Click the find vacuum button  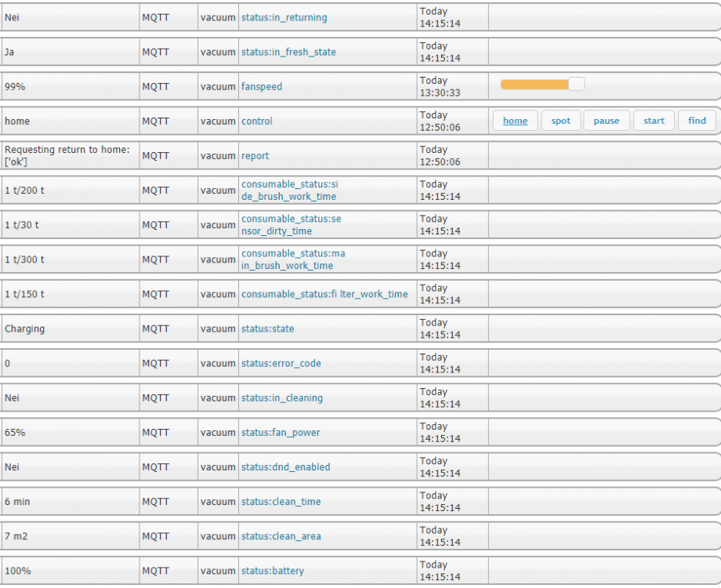(697, 121)
